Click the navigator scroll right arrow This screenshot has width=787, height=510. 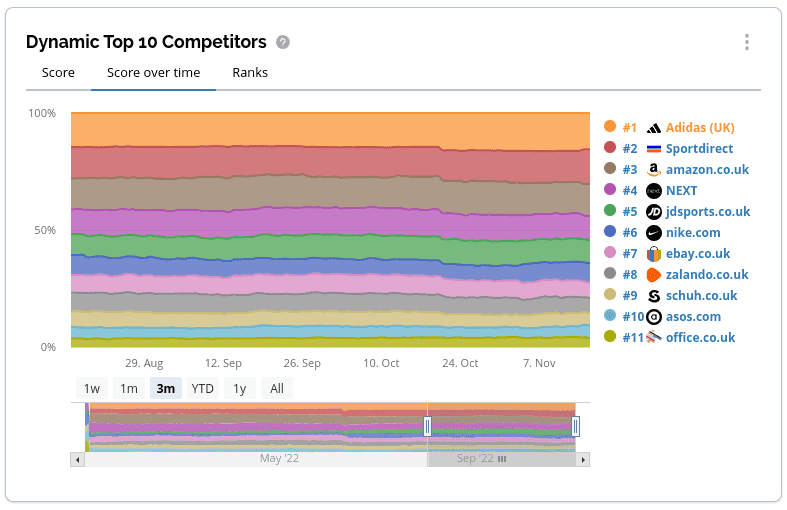[583, 459]
